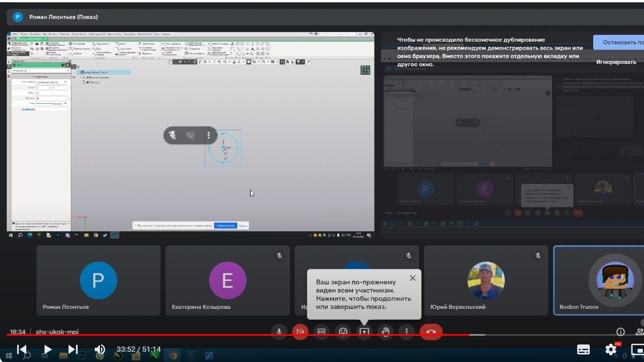Select the Окружность tool

(x=101, y=43)
